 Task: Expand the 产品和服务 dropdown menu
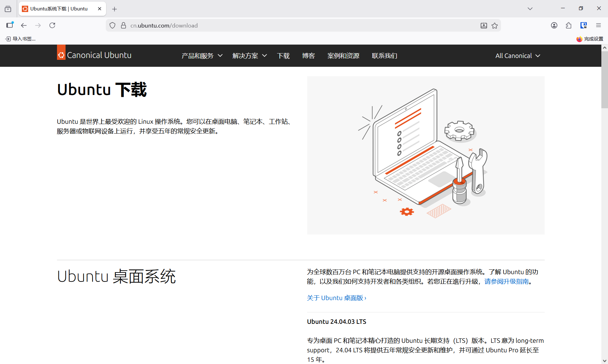[202, 56]
